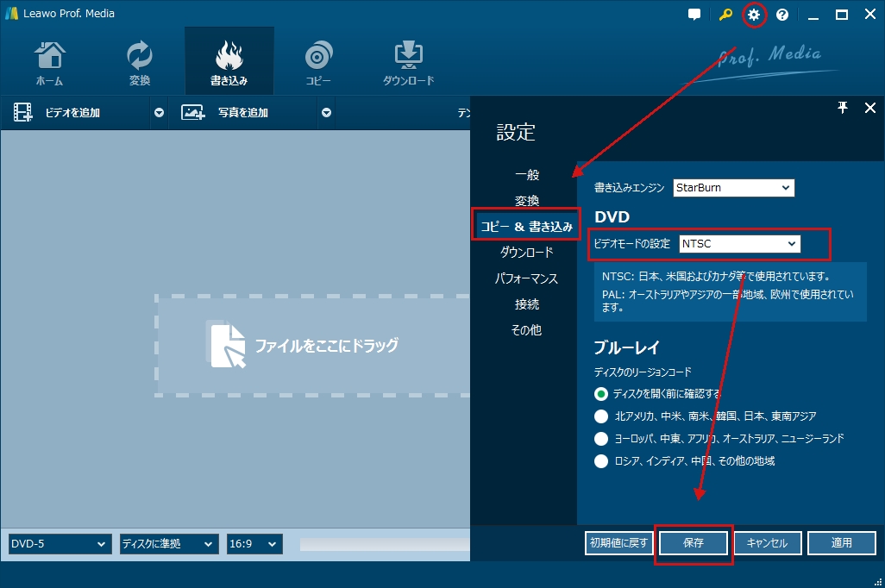Open the パフォーマンス settings tab
The image size is (885, 588).
(526, 278)
